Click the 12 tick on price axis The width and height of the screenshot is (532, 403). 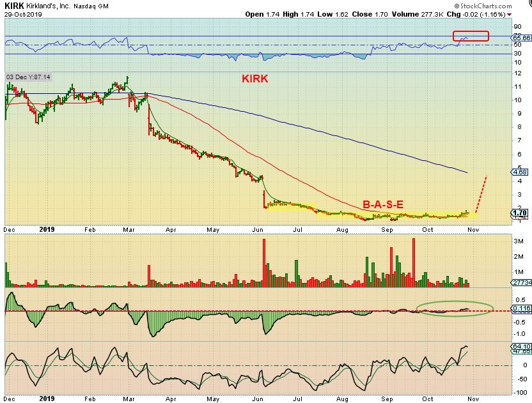tap(518, 73)
